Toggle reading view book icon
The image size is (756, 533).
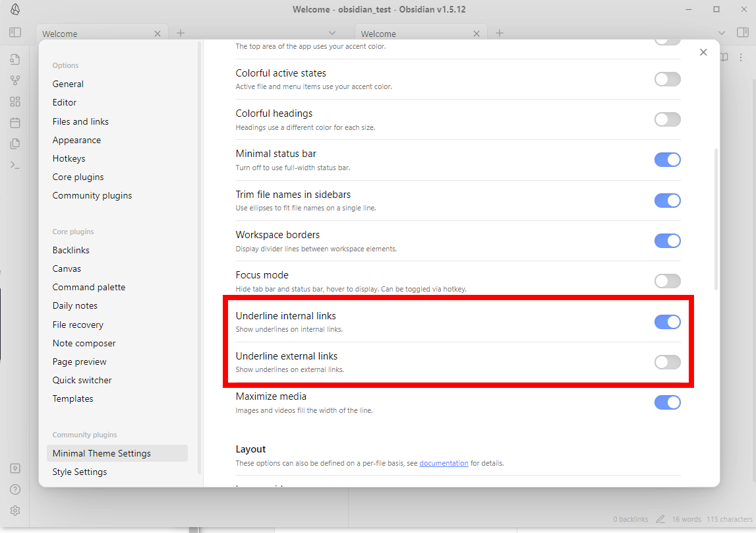click(x=724, y=57)
